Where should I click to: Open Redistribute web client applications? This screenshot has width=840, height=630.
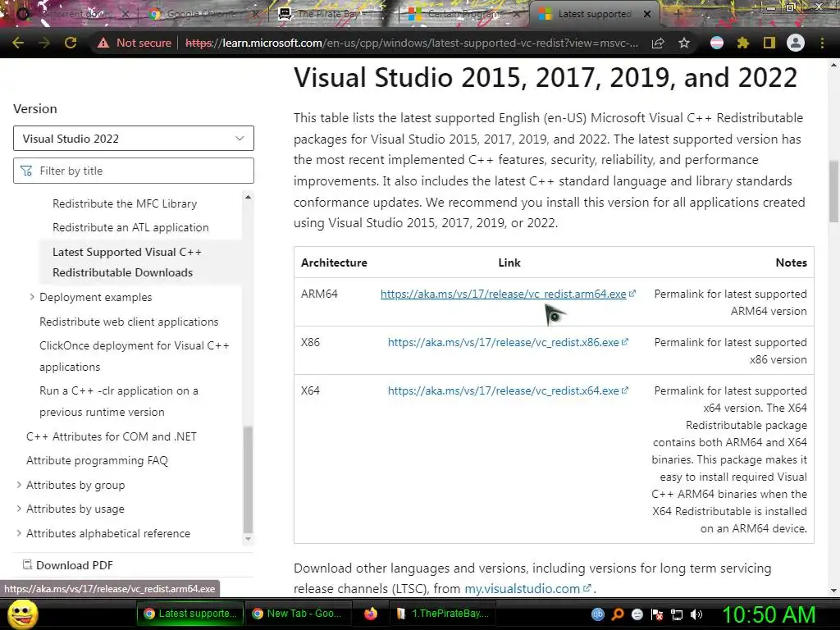(129, 322)
